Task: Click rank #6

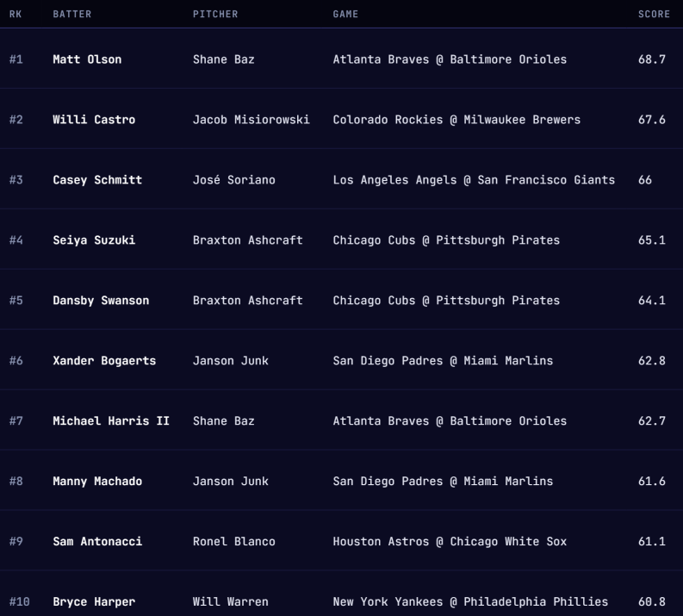Action: pos(16,361)
